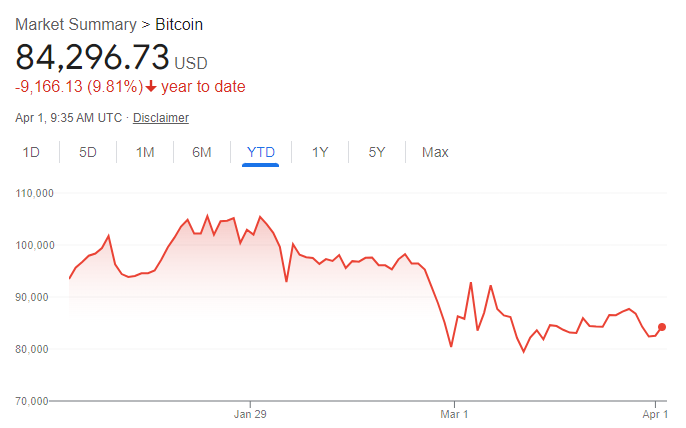
Task: Click the -9,166.13 (9.81%) change text
Action: click(78, 87)
